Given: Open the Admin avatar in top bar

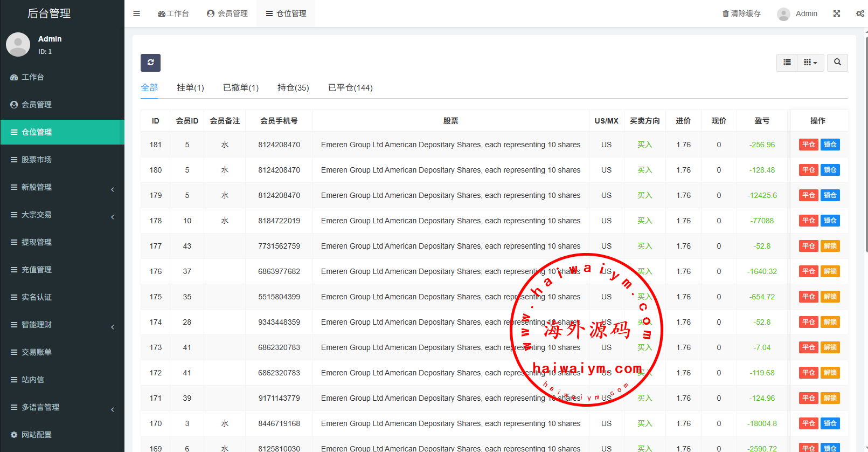Looking at the screenshot, I should click(784, 14).
